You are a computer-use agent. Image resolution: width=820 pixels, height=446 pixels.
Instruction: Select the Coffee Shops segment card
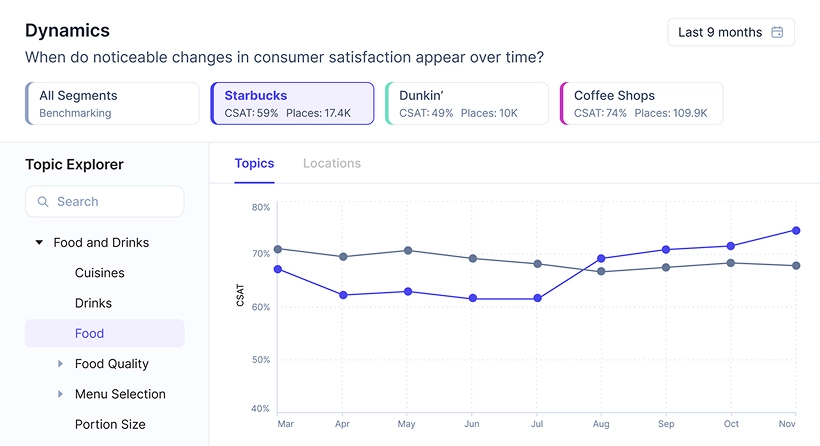pos(641,103)
